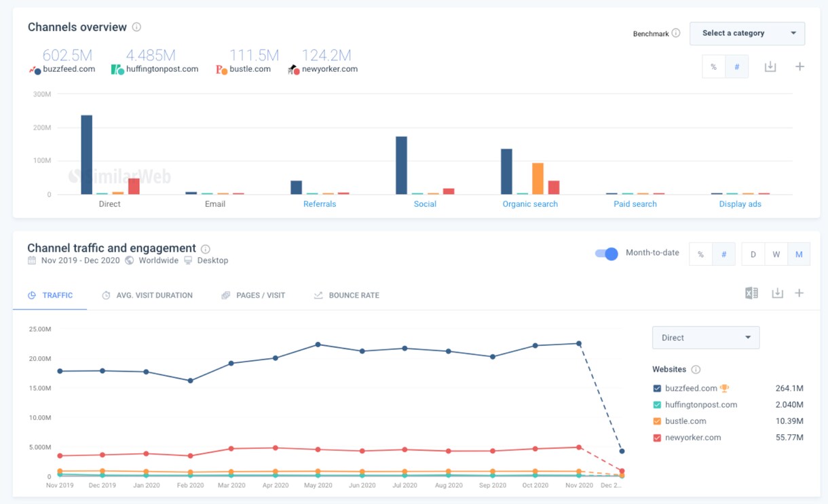Download the channel traffic chart image
Viewport: 828px width, 504px height.
coord(777,293)
